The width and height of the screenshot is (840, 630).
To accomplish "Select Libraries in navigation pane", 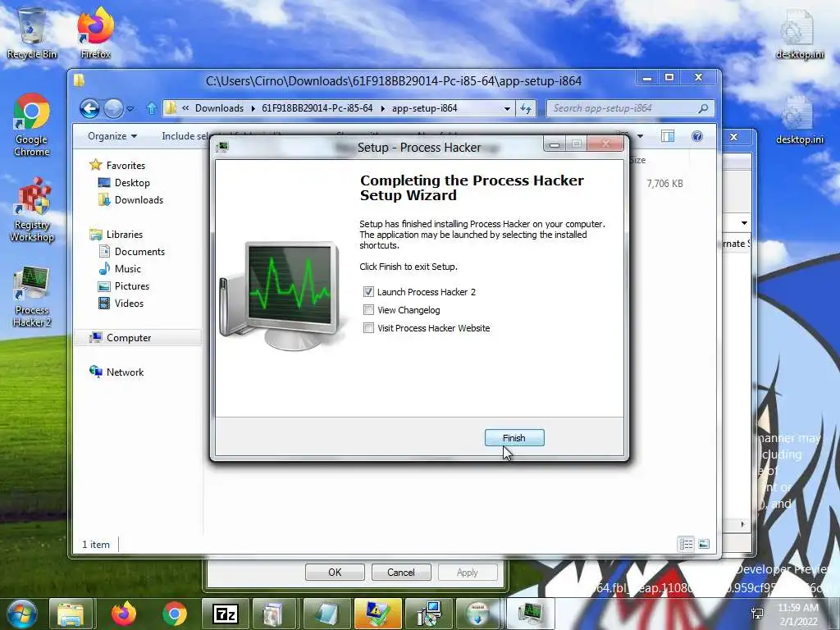I will point(125,234).
